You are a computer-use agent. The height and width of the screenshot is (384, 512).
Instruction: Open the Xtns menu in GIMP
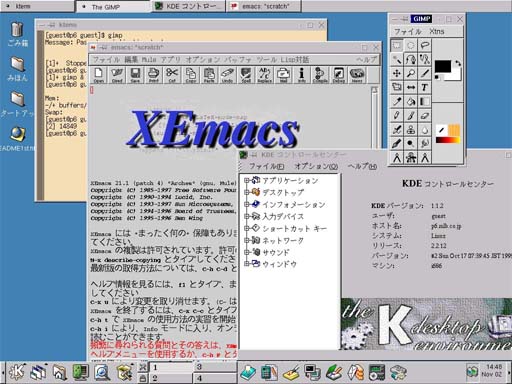[x=437, y=31]
